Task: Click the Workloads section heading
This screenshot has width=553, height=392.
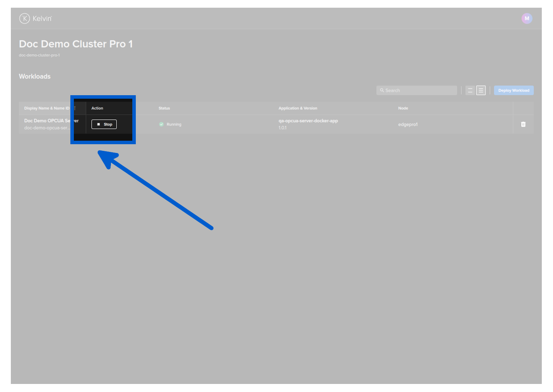Action: 35,76
